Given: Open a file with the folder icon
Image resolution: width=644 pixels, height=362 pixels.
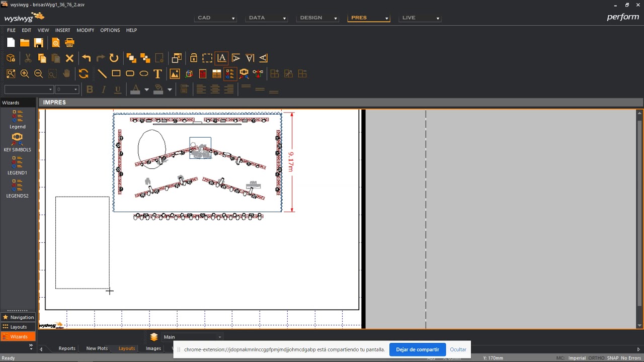Looking at the screenshot, I should click(25, 43).
